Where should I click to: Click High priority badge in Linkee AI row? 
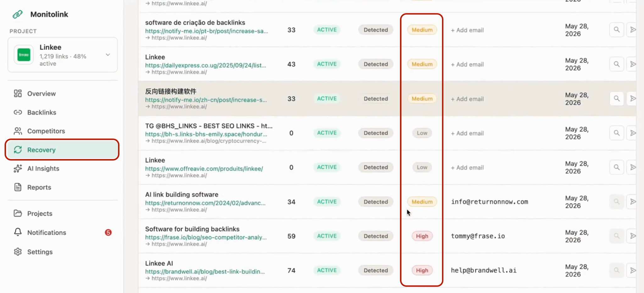(x=422, y=270)
